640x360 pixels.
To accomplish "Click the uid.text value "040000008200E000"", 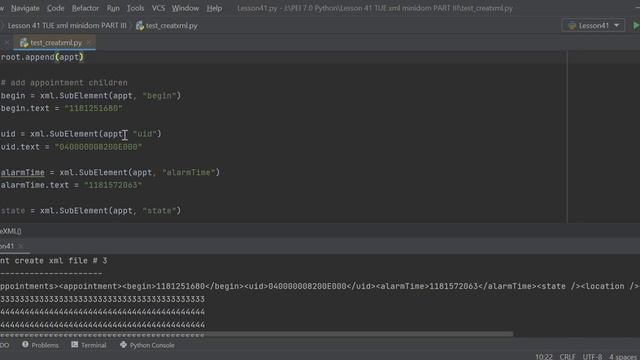I will tap(98, 147).
